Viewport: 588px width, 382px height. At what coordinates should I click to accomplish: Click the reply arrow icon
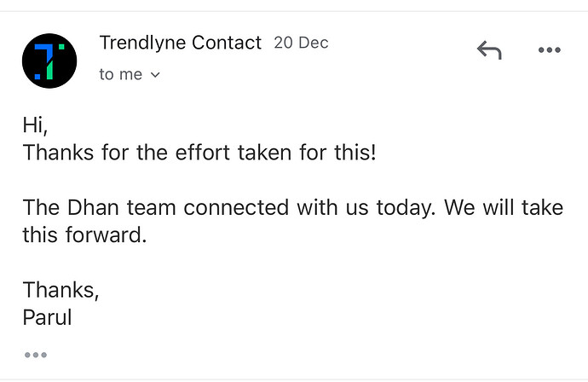(x=489, y=50)
